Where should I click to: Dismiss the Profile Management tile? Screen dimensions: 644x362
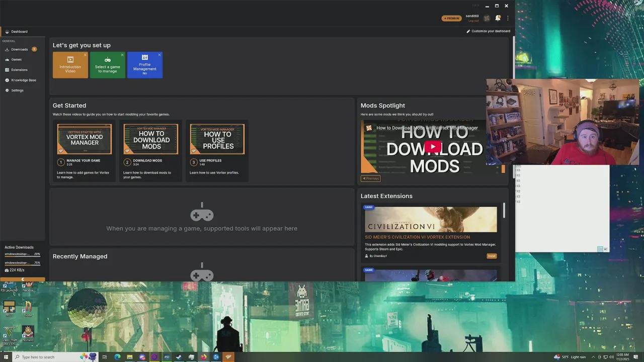pyautogui.click(x=159, y=55)
